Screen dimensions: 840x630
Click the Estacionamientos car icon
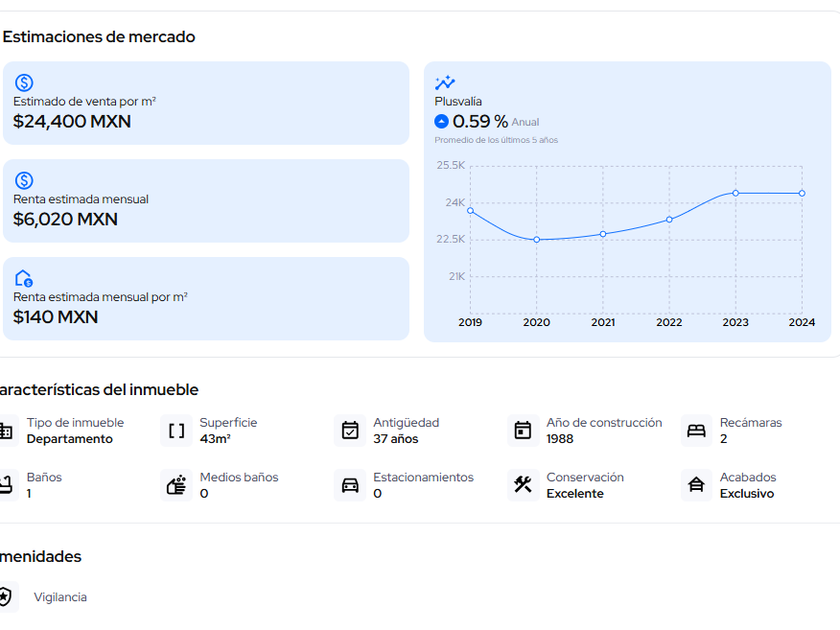350,486
